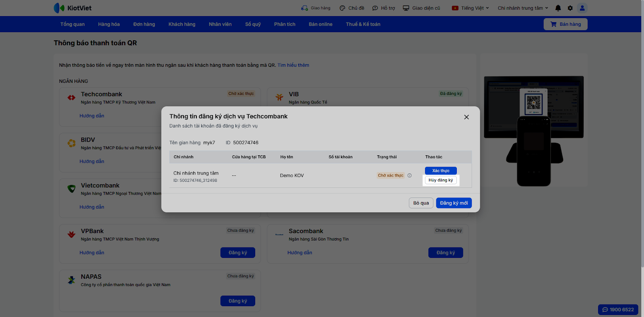Open Hướng dẫn link for VPBank
Viewport: 644px width, 317px height.
click(x=92, y=253)
